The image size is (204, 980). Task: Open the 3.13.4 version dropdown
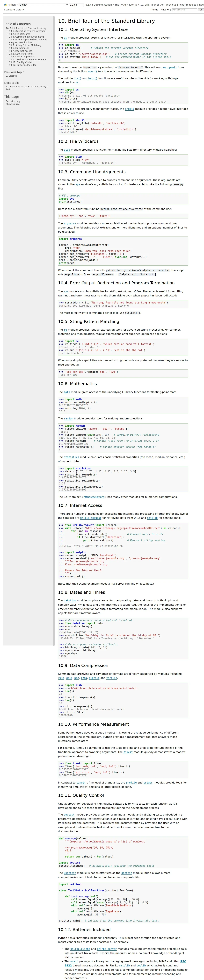pyautogui.click(x=76, y=5)
